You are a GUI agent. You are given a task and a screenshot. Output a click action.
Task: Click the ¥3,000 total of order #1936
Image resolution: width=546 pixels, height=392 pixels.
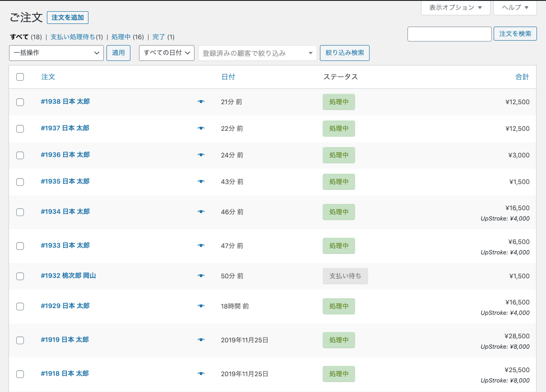click(519, 155)
